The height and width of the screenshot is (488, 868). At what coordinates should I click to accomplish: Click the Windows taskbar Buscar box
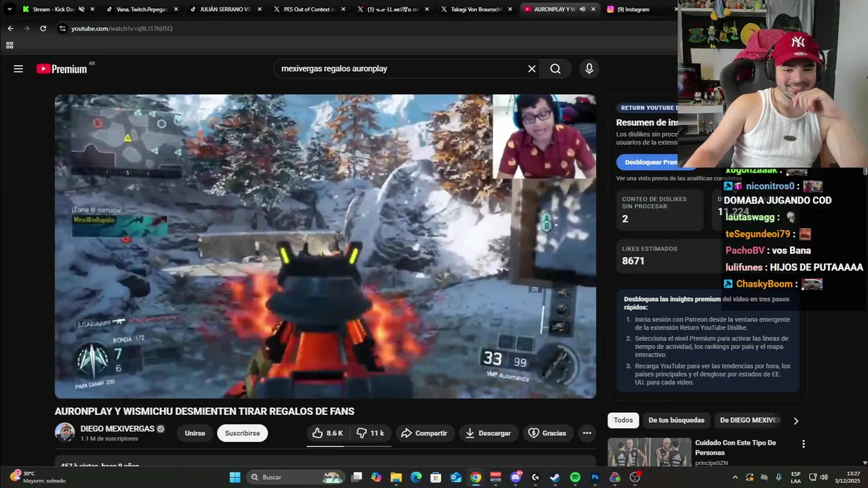(x=295, y=477)
